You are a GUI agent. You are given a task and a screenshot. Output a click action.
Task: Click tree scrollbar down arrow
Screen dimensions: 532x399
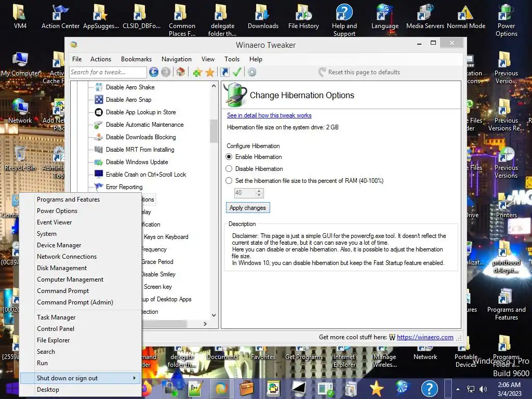(214, 315)
